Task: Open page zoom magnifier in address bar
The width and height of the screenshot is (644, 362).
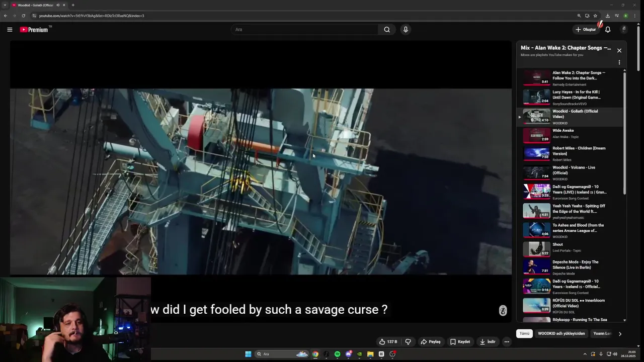Action: point(579,16)
